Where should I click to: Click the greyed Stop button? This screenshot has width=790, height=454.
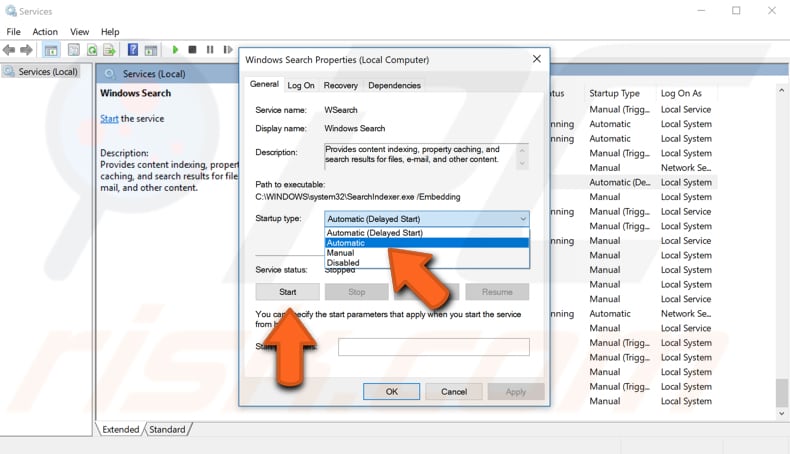[x=357, y=292]
